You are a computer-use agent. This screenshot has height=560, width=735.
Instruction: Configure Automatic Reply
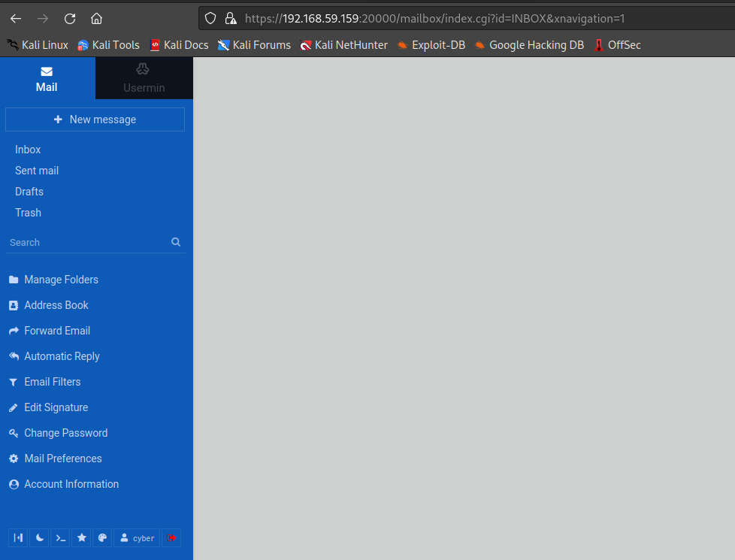pos(62,356)
